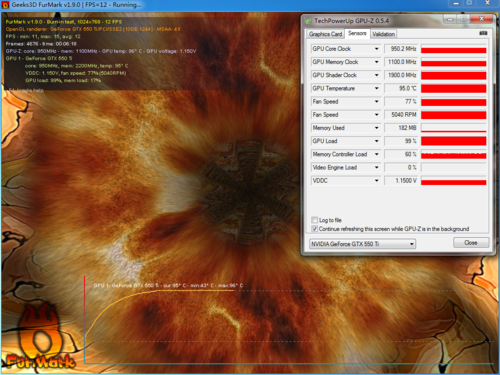
Task: Click the FurMark title bar app icon
Action: (5, 5)
